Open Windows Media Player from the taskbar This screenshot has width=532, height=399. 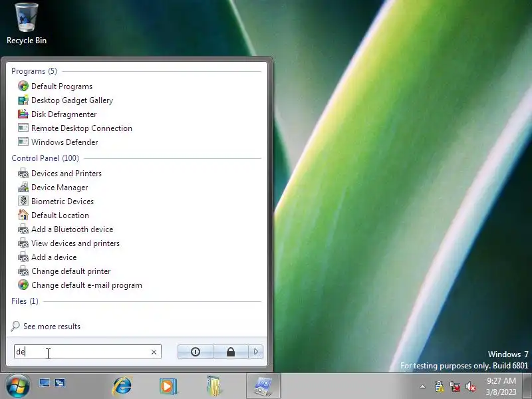(x=168, y=386)
